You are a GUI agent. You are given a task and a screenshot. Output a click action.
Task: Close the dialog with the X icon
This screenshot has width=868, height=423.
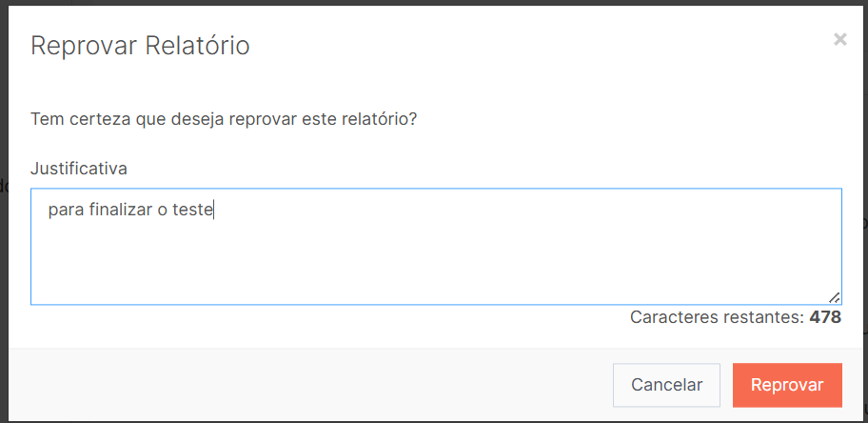(839, 40)
